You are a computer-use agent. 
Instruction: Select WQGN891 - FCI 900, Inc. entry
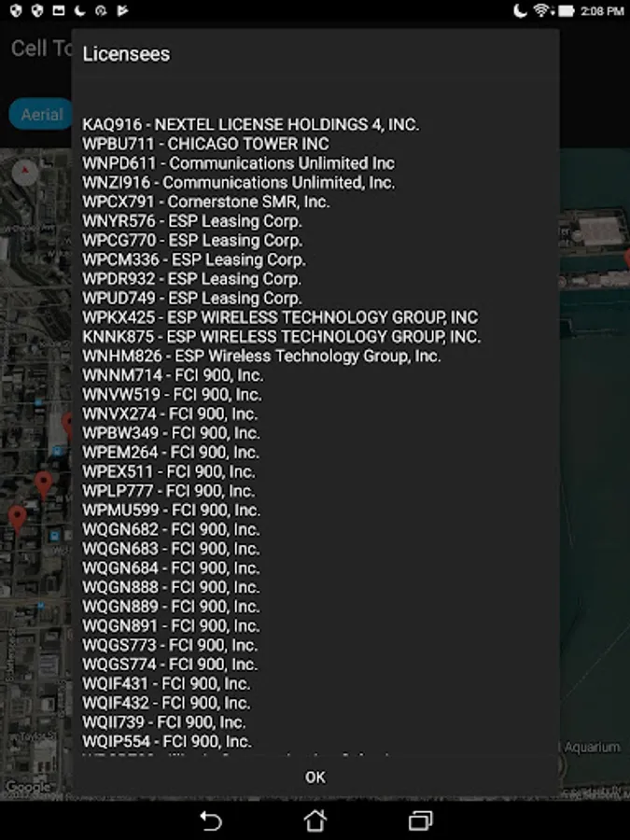point(172,625)
